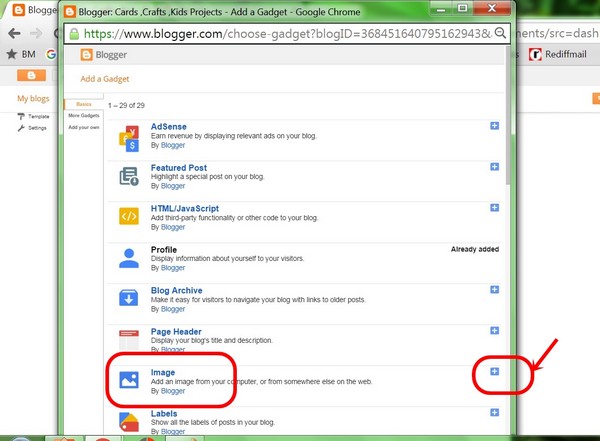
Task: Click the Blogger author link under Image
Action: pos(173,391)
